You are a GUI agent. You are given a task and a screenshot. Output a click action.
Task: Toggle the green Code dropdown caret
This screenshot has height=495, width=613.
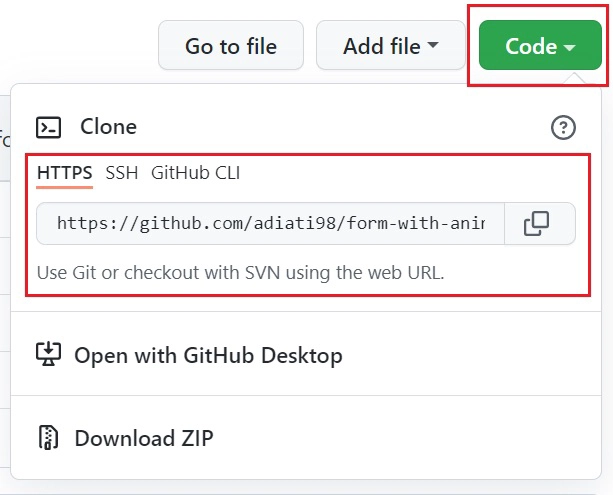point(569,47)
